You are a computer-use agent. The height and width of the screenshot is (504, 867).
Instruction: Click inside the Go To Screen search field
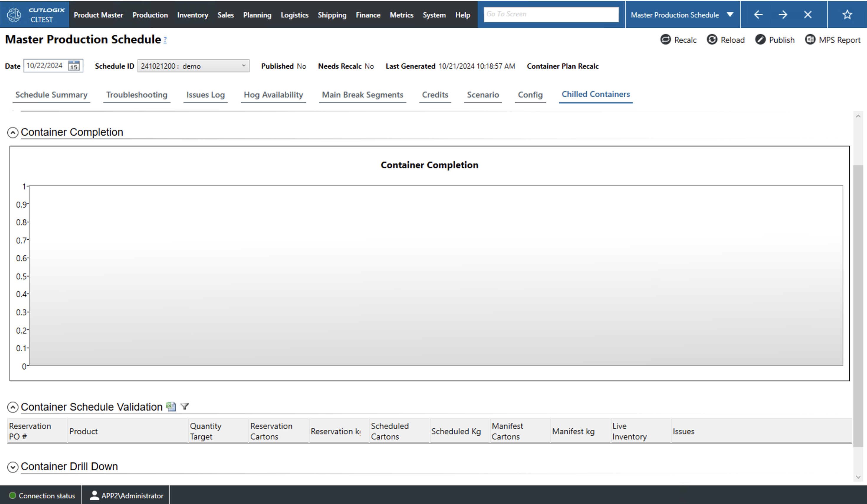click(x=551, y=14)
